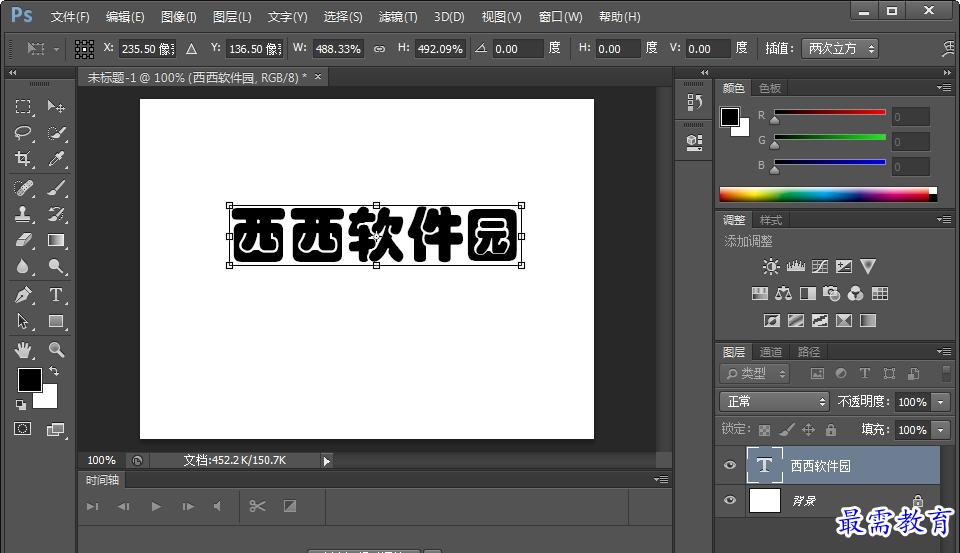Select the Rectangular Marquee tool
Viewport: 960px width, 553px height.
pyautogui.click(x=23, y=107)
